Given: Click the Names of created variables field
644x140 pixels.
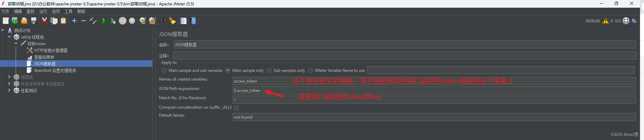Looking at the screenshot, I should coord(434,81).
